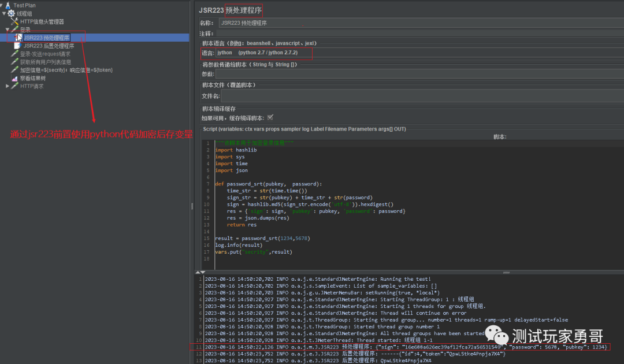The width and height of the screenshot is (624, 364).
Task: Select 察看结果树 in the tree
Action: click(x=32, y=79)
